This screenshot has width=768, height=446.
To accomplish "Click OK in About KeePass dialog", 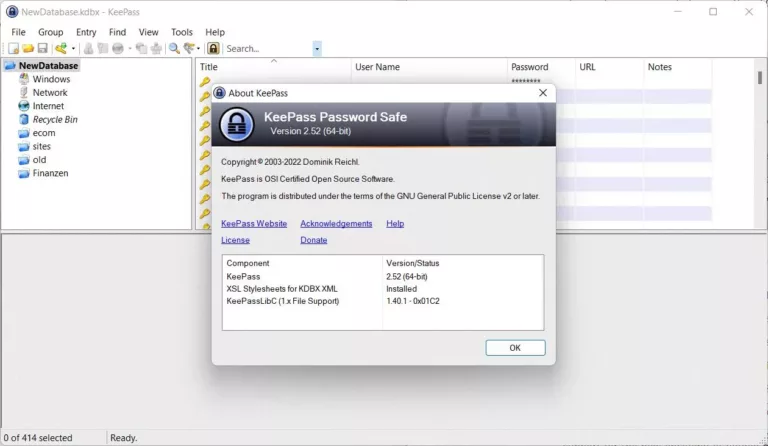I will 515,348.
